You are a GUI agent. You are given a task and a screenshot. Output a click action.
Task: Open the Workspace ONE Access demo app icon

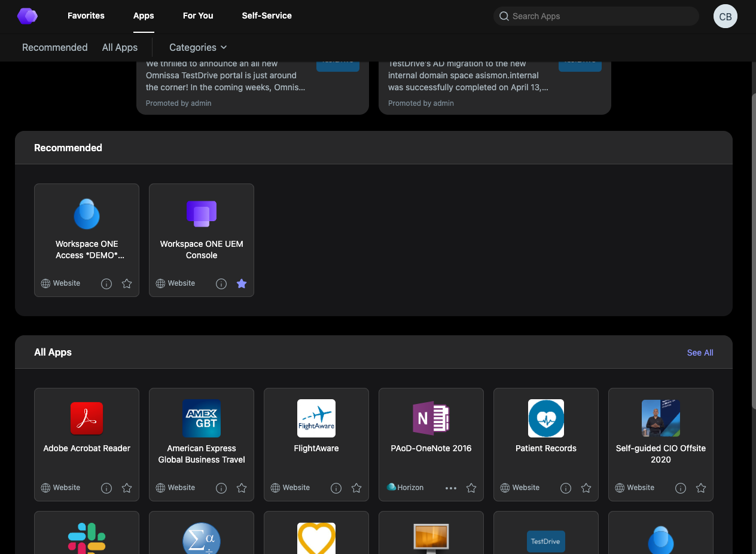(87, 214)
